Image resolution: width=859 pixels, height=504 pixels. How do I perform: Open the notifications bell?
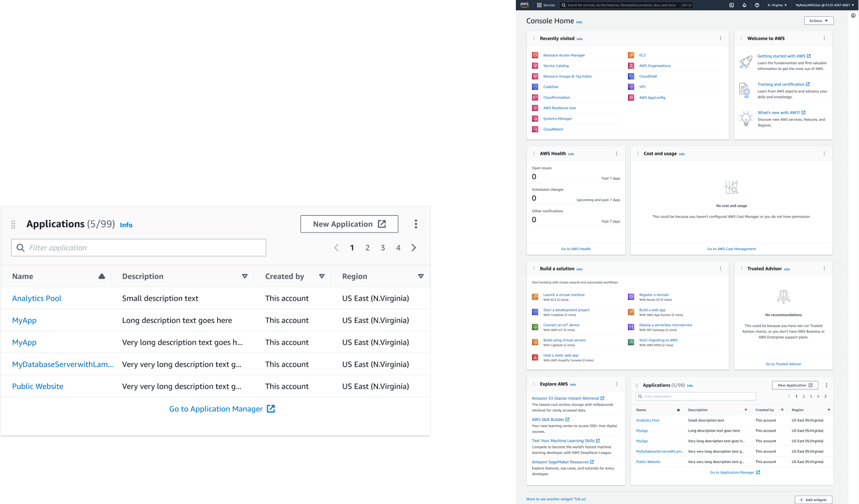tap(744, 5)
